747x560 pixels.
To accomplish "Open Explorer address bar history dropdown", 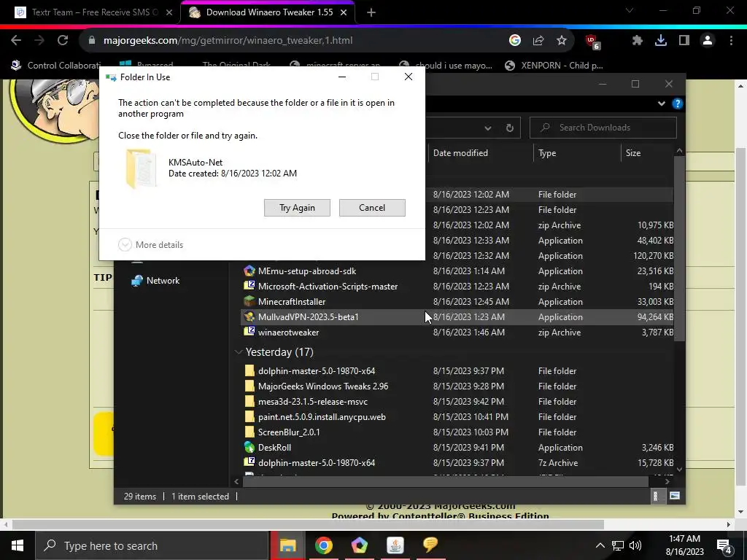I will [x=488, y=128].
